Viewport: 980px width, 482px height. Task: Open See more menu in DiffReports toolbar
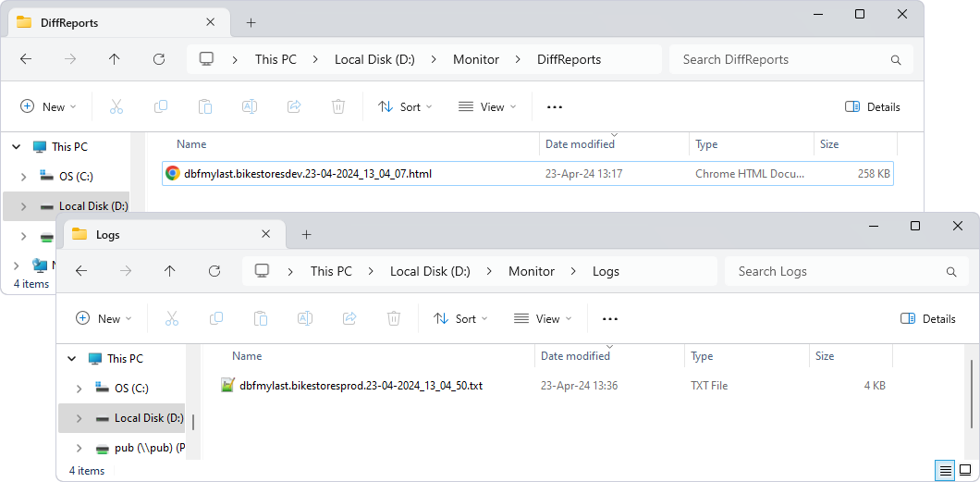coord(555,107)
